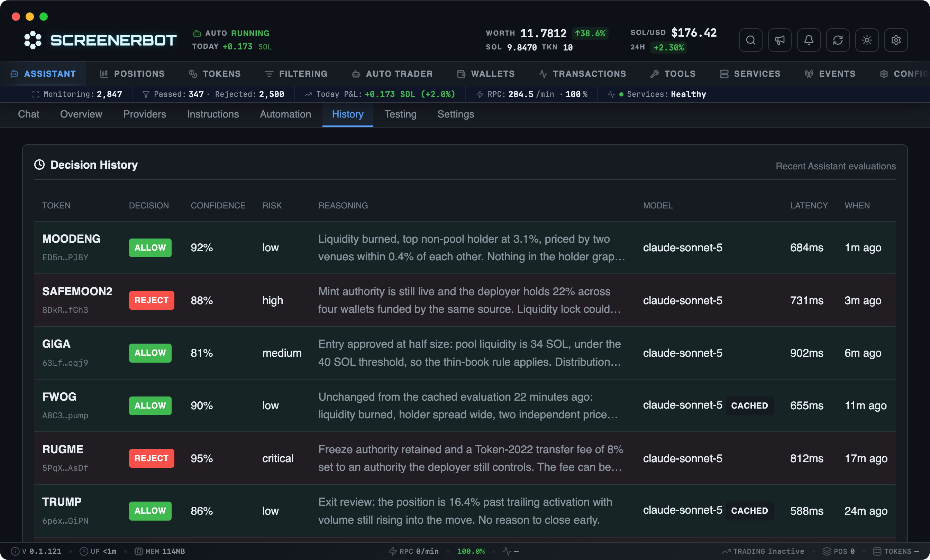The width and height of the screenshot is (930, 560).
Task: Click the RPC lightning icon in bottom bar
Action: (x=393, y=551)
